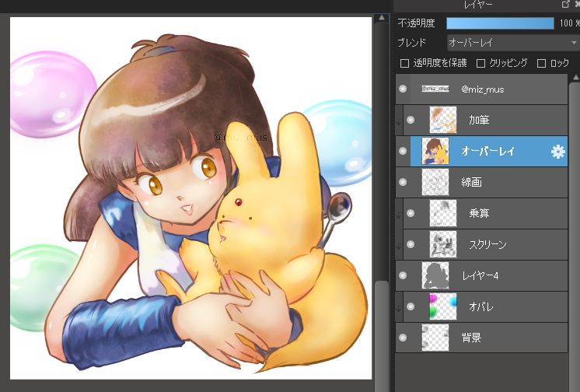
Task: Click the canvas vertical scrollbar thumb
Action: [382, 336]
